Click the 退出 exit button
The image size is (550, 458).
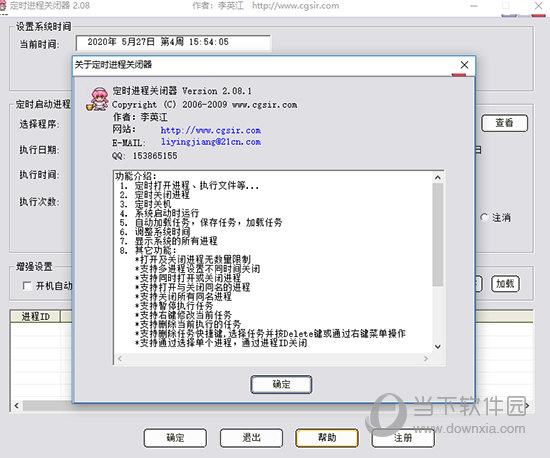pos(251,438)
